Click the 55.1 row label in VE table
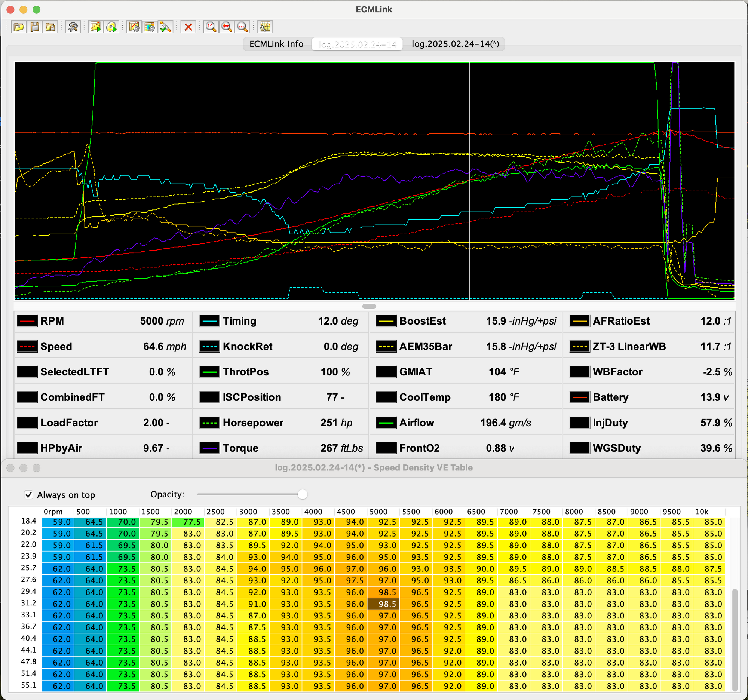The width and height of the screenshot is (748, 700). (x=28, y=685)
